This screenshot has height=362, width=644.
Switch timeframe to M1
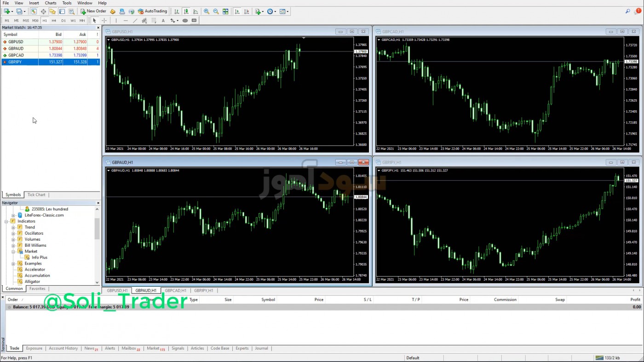(7, 21)
